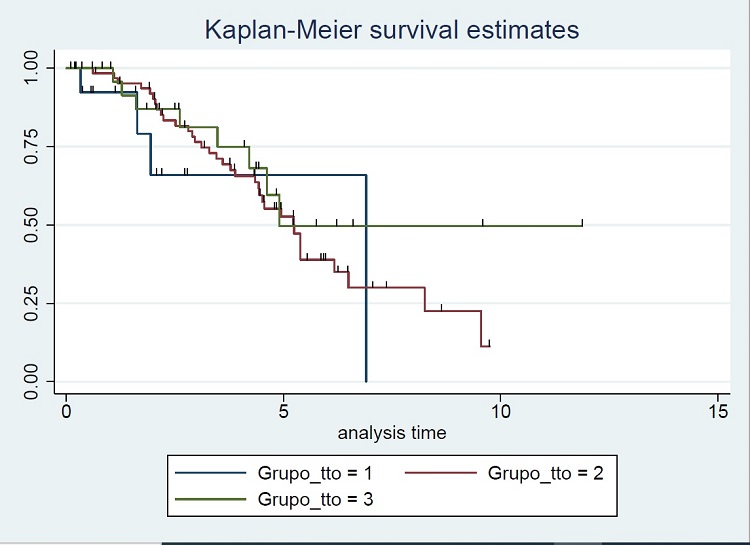The height and width of the screenshot is (545, 750).
Task: Click the end of the green plateau line
Action: (581, 225)
